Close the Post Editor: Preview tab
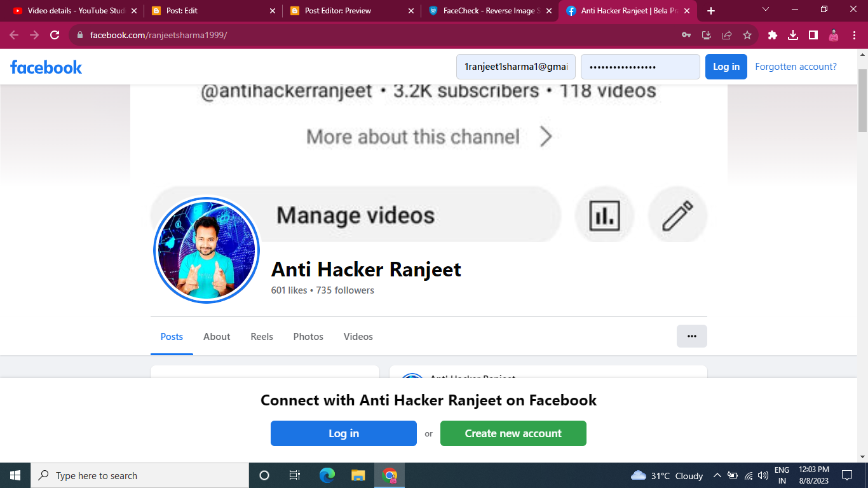This screenshot has height=488, width=868. pyautogui.click(x=411, y=11)
